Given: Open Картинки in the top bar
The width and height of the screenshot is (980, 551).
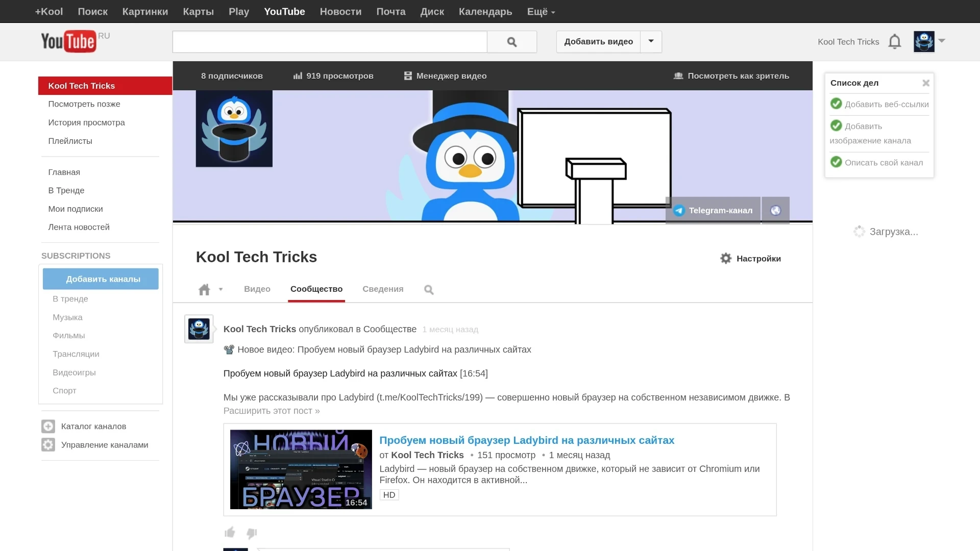Looking at the screenshot, I should [x=145, y=11].
